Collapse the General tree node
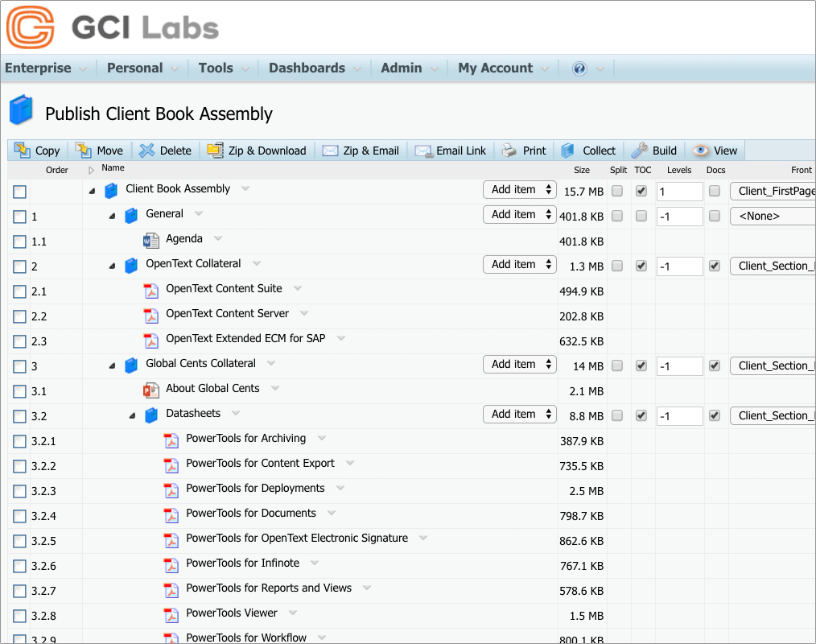The width and height of the screenshot is (816, 644). pos(113,216)
